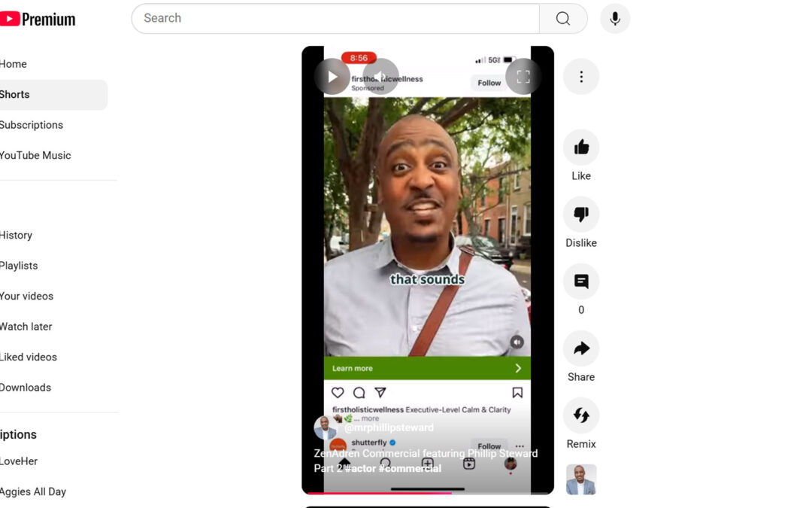Open the #actor hashtag
The width and height of the screenshot is (812, 508).
pyautogui.click(x=360, y=469)
